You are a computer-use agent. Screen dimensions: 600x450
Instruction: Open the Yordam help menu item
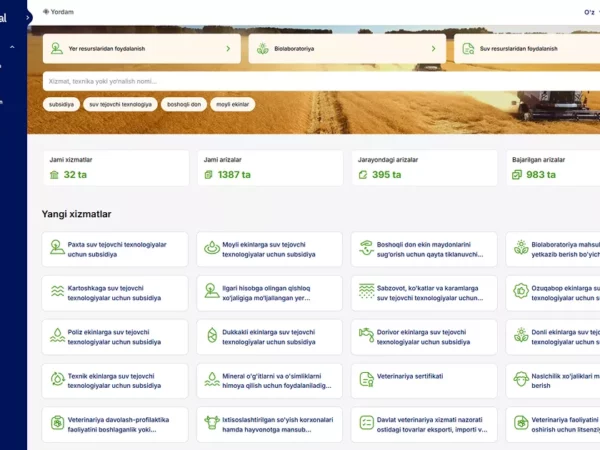tap(58, 12)
